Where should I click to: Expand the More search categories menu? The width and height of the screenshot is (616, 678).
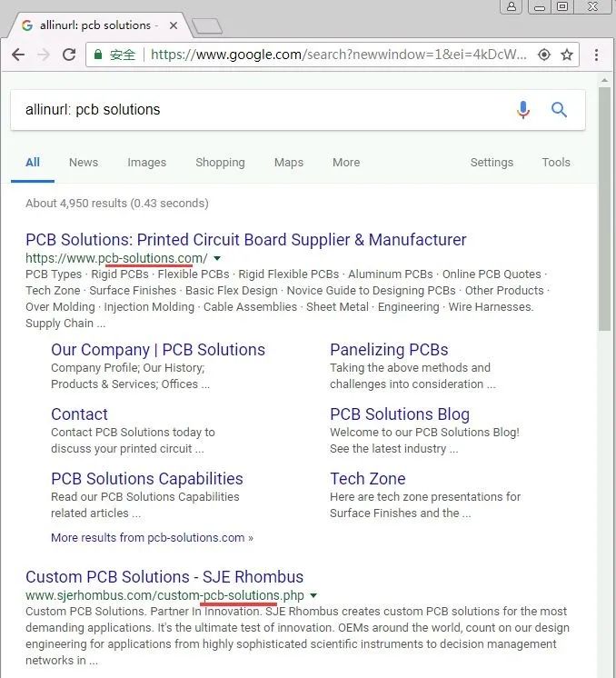point(346,163)
